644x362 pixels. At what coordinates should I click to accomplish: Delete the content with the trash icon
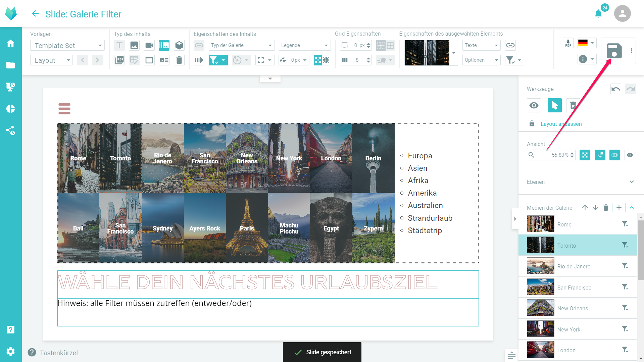pos(179,60)
